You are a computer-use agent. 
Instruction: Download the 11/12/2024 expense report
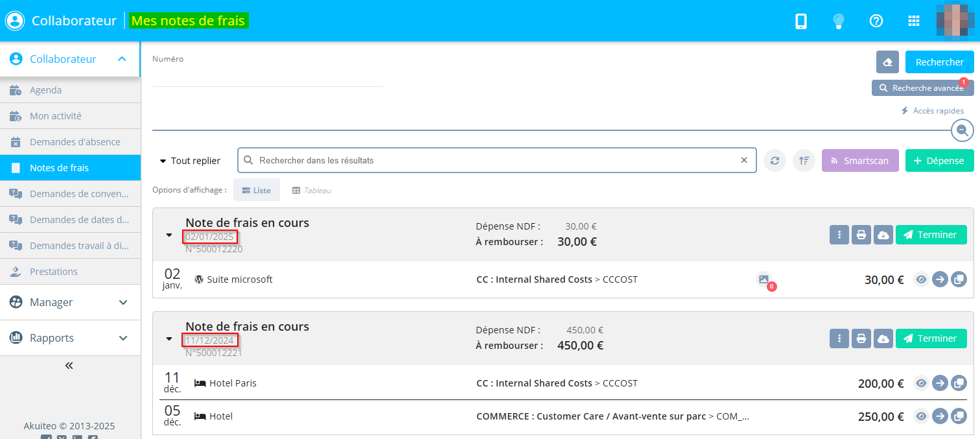(883, 338)
